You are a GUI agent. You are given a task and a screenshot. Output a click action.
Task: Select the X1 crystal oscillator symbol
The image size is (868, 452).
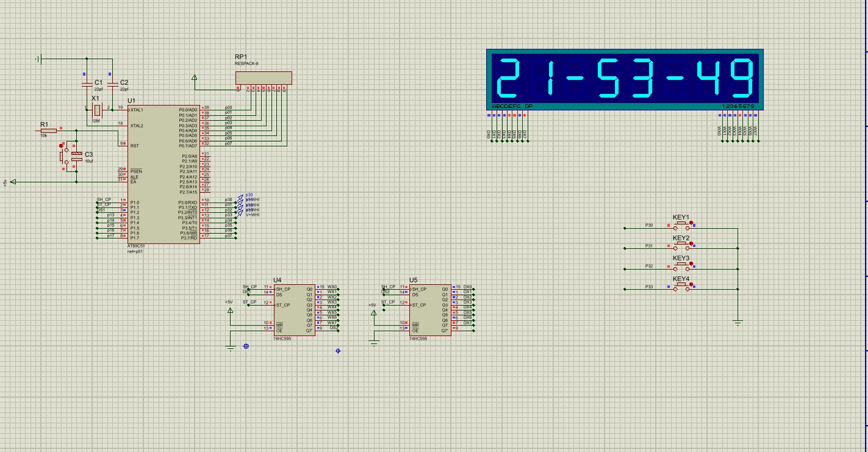coord(96,110)
